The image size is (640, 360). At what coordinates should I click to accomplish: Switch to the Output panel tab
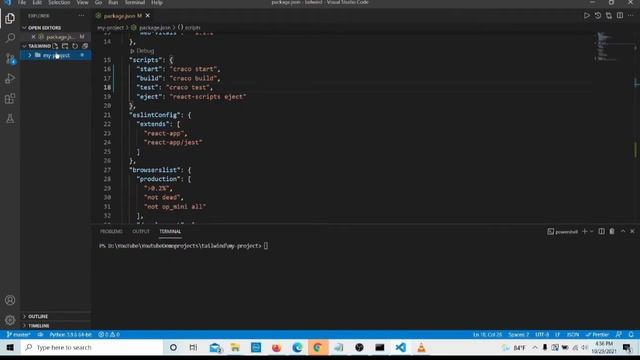pyautogui.click(x=141, y=231)
